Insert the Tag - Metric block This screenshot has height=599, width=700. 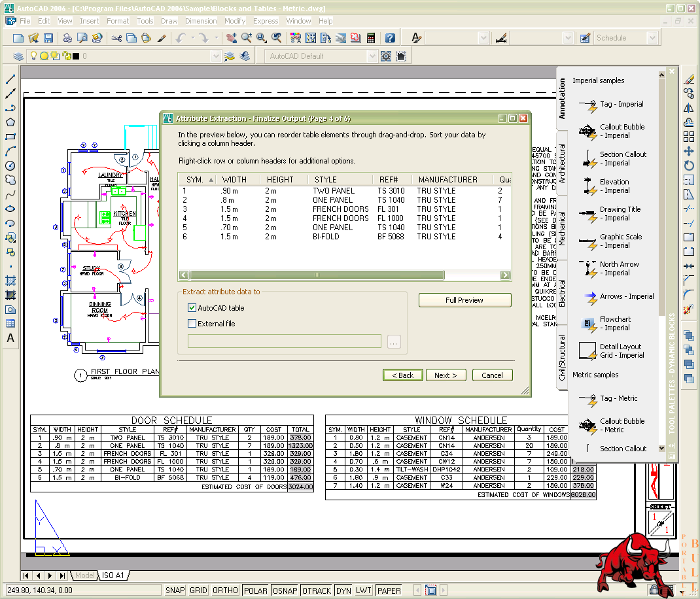click(x=608, y=399)
